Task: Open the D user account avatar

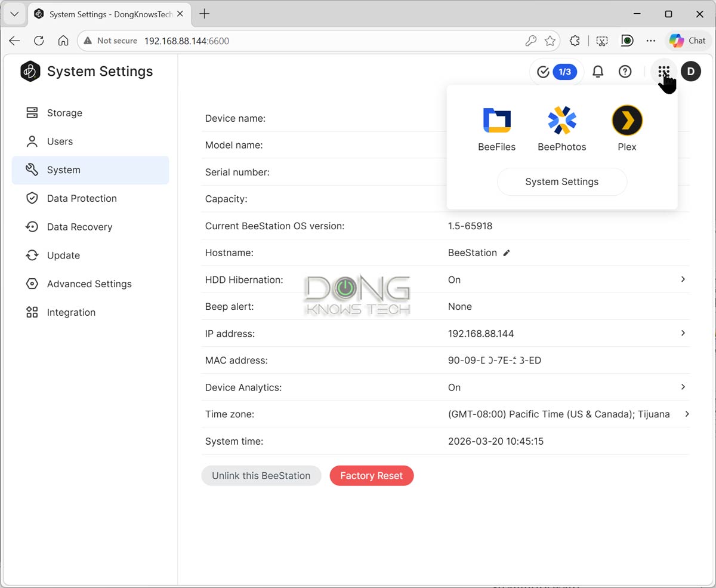Action: [x=690, y=71]
